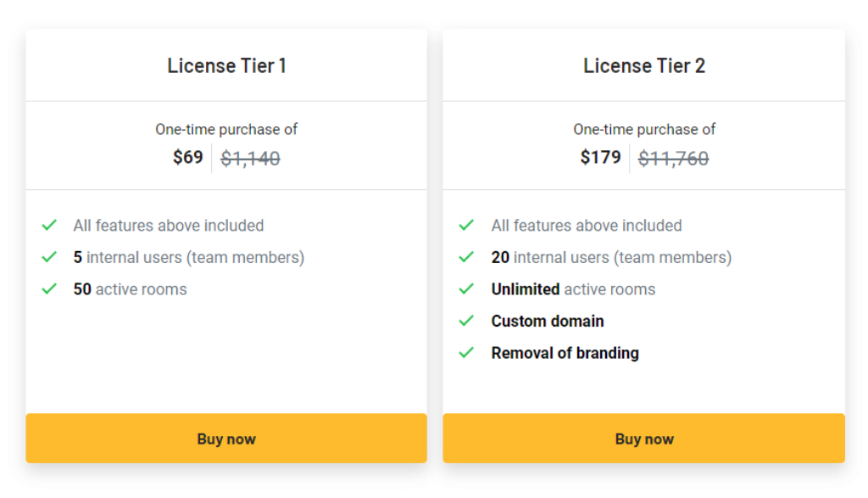Click checkmark next to Custom domain
The height and width of the screenshot is (498, 868).
click(x=467, y=321)
